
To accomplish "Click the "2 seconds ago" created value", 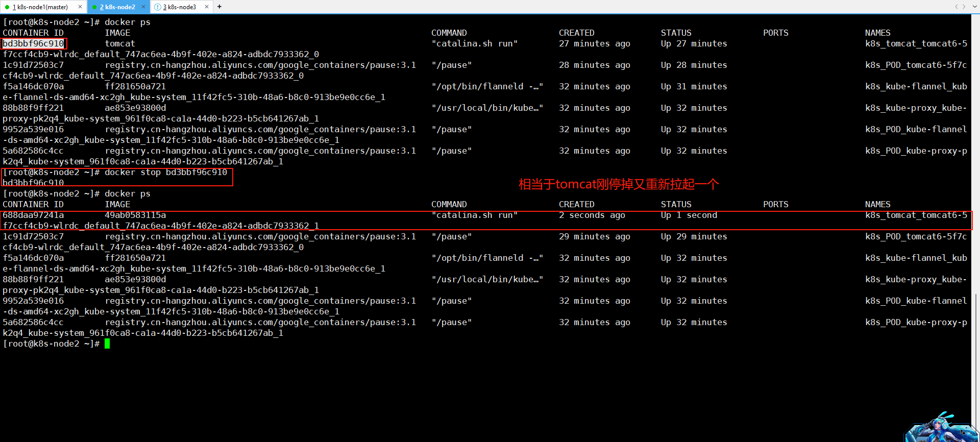I will point(592,215).
